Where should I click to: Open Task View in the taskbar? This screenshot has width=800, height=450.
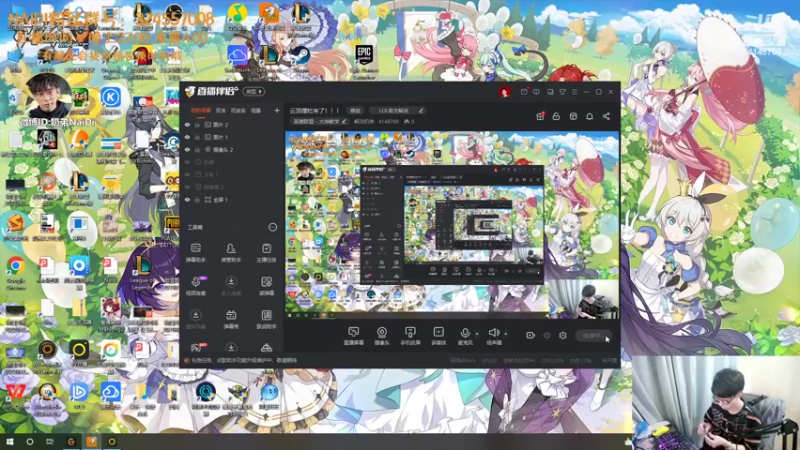tap(49, 441)
